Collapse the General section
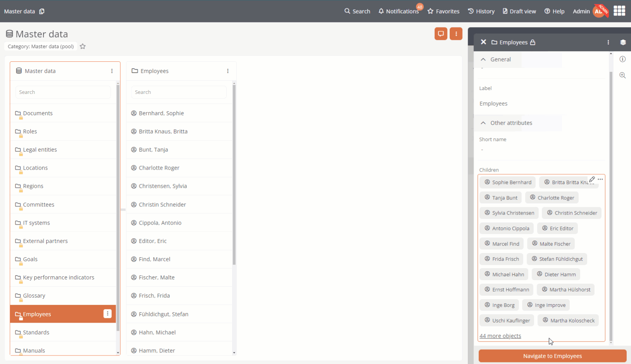631x364 pixels. coord(483,59)
